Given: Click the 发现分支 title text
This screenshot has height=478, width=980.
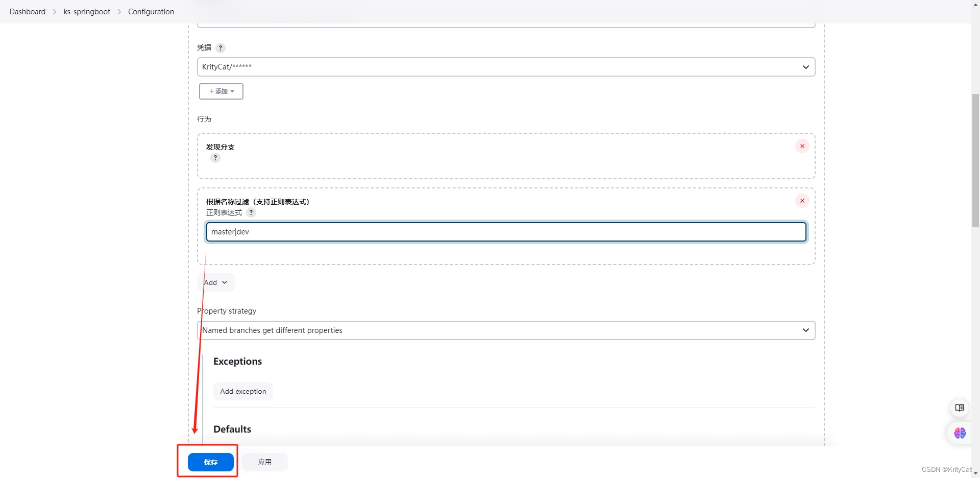Looking at the screenshot, I should [220, 147].
